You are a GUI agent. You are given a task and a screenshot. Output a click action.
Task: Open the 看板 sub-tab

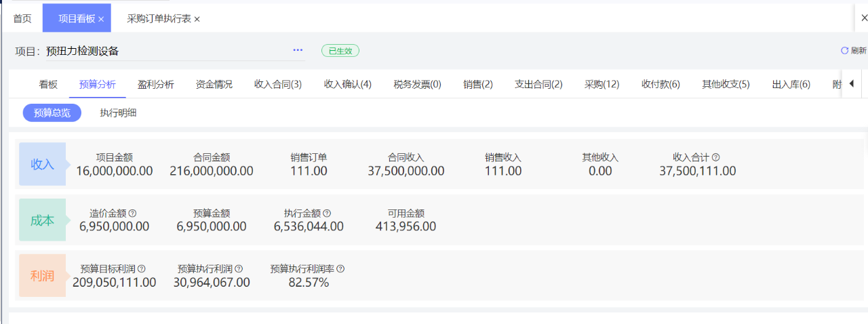pyautogui.click(x=48, y=85)
